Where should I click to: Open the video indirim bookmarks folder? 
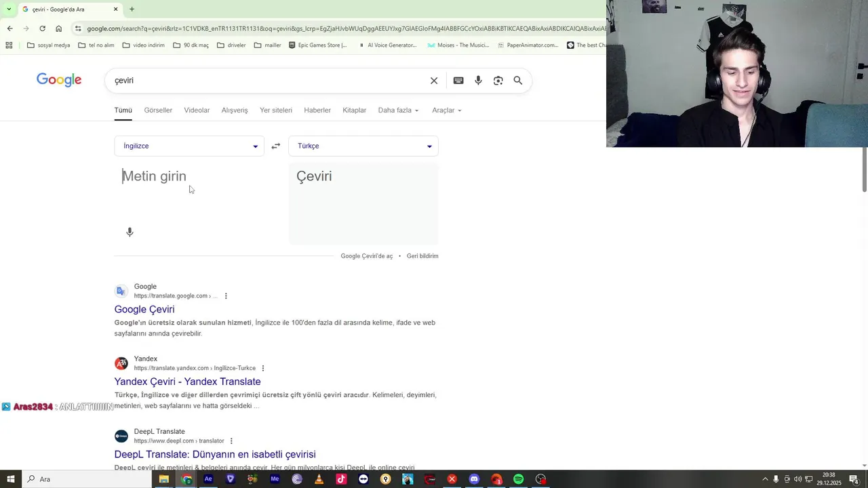[x=143, y=45]
